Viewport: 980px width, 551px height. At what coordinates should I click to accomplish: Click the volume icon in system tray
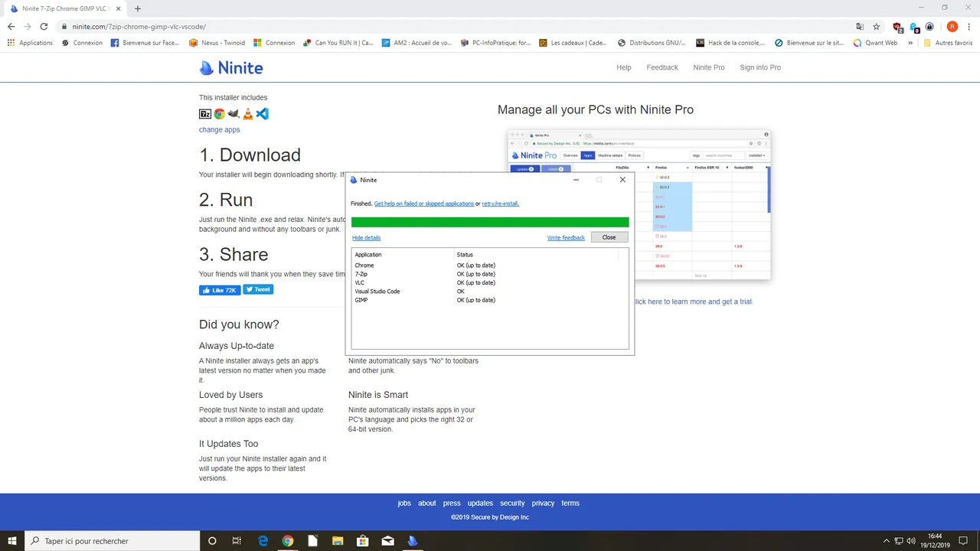[x=912, y=541]
